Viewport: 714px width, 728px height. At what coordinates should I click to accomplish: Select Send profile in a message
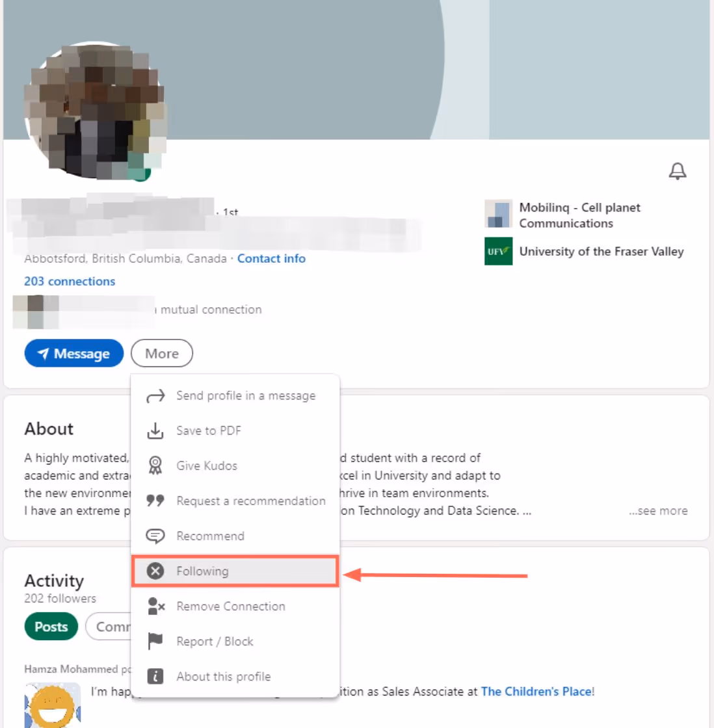point(235,396)
